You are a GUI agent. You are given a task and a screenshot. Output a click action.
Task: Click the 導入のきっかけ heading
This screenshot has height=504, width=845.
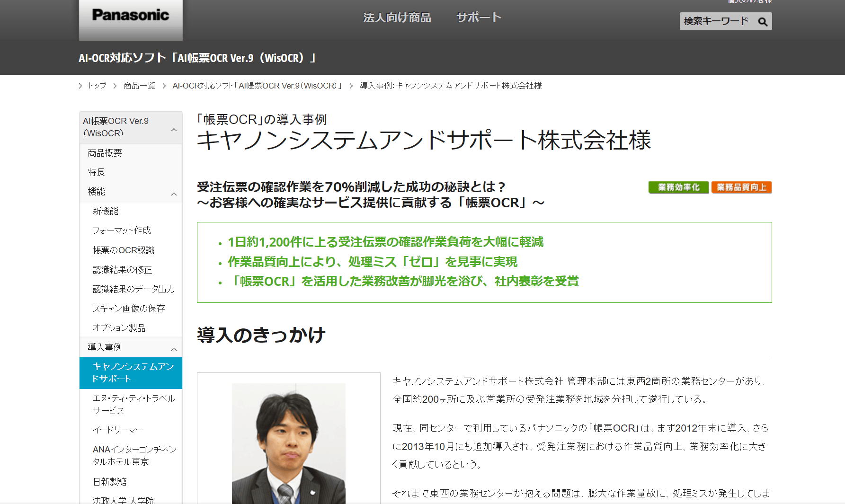(x=261, y=335)
